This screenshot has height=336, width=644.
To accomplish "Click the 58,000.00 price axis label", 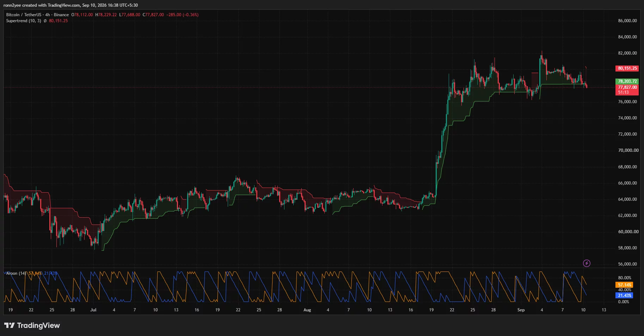I will tap(627, 248).
